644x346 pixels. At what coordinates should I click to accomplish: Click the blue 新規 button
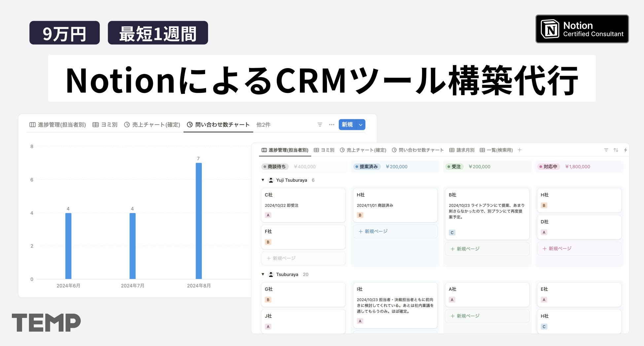tap(347, 125)
